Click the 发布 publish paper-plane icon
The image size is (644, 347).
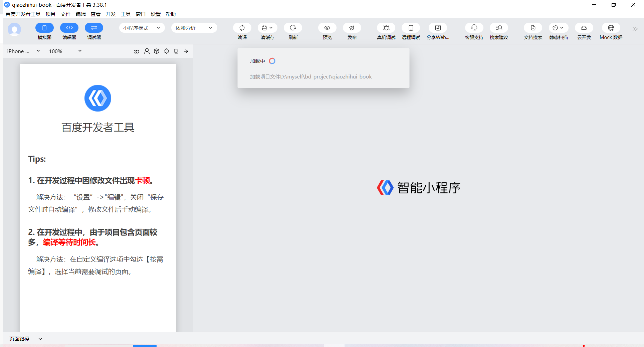tap(352, 28)
